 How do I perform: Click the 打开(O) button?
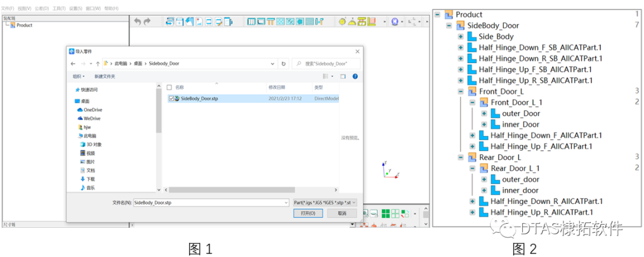click(x=308, y=213)
